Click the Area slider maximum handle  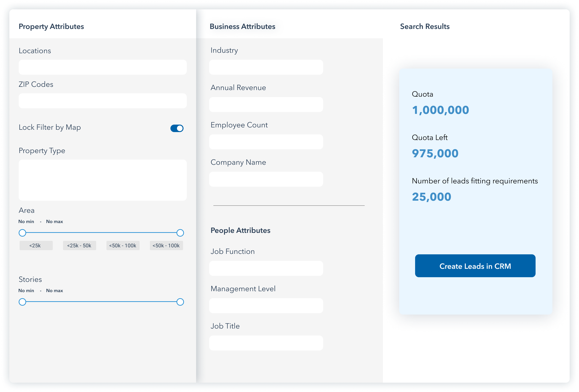[x=180, y=233]
